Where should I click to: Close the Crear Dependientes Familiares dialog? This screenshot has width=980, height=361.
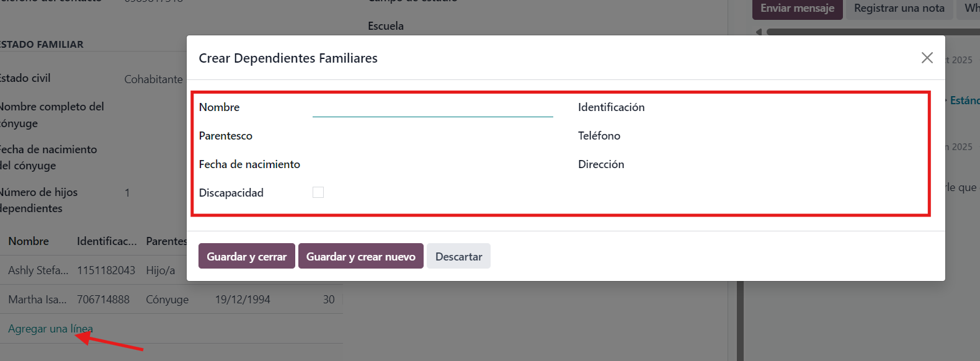tap(927, 58)
